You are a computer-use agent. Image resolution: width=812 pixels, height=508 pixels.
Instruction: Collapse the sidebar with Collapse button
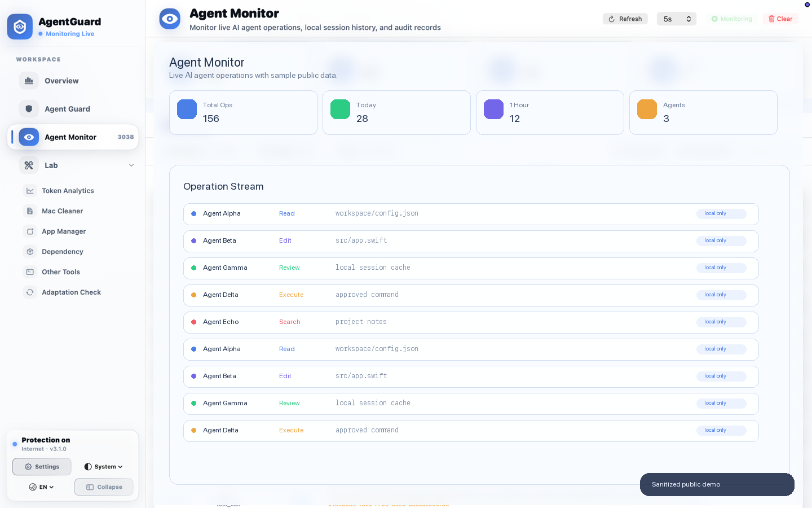coord(104,487)
